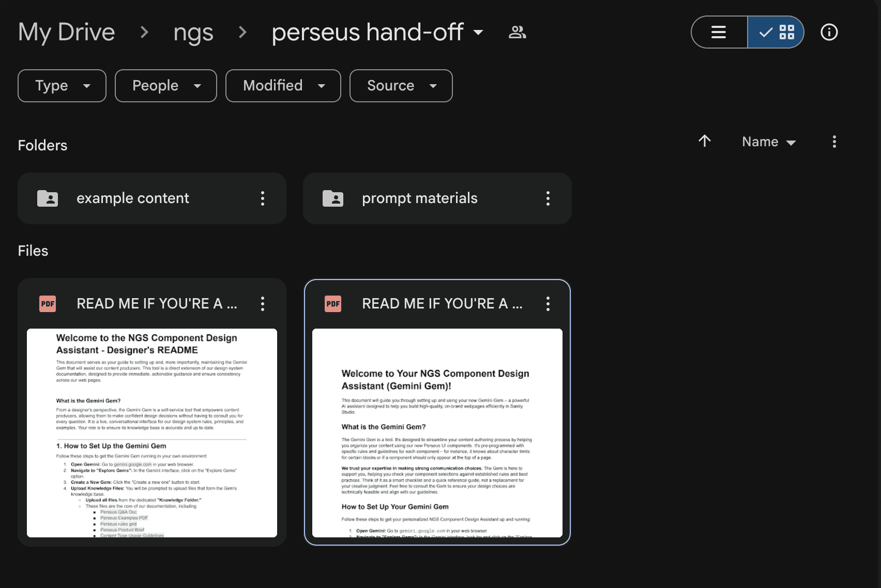
Task: Expand the Modified filter dropdown
Action: click(x=283, y=86)
